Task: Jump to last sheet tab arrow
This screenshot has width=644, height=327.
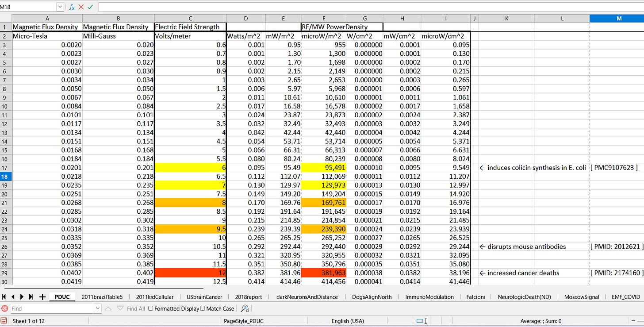Action: tap(31, 297)
